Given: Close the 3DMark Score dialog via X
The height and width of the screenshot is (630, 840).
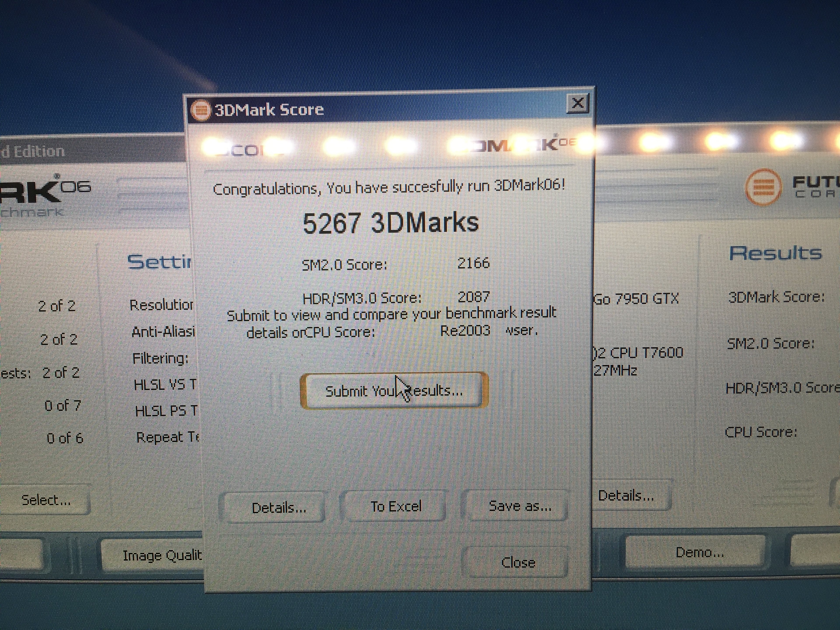Looking at the screenshot, I should click(577, 103).
